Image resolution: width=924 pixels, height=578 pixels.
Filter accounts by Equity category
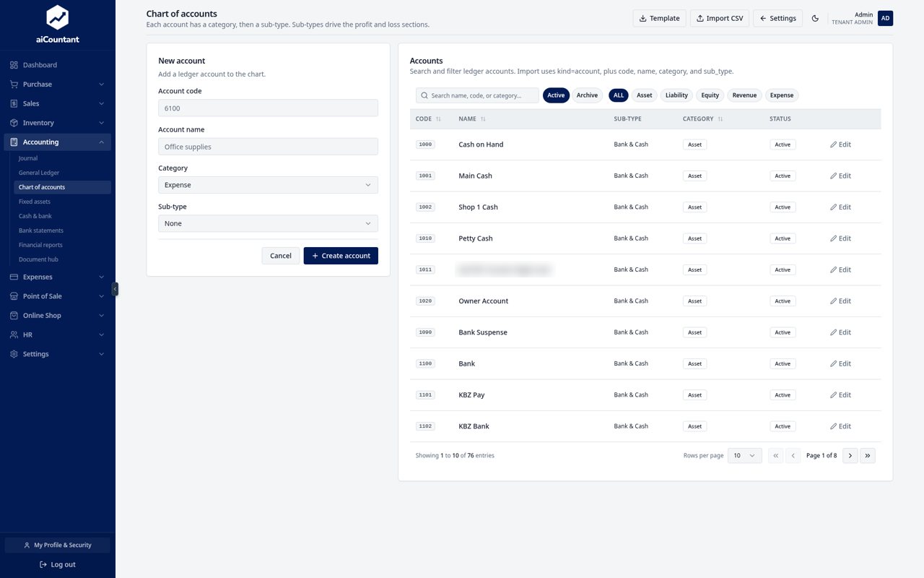point(710,95)
